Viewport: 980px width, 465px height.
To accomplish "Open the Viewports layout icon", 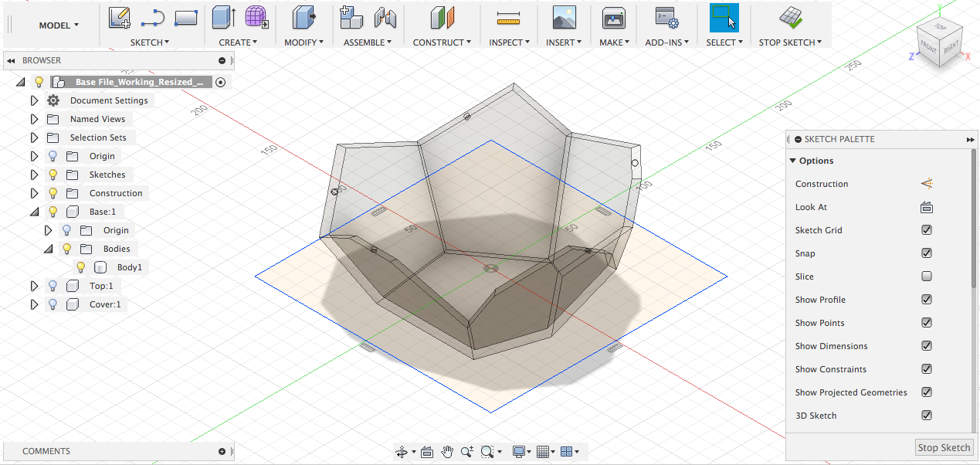I will coord(566,452).
